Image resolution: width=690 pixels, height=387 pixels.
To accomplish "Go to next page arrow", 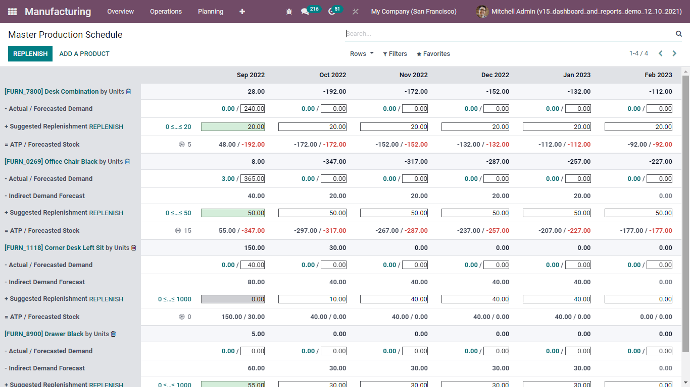I will (x=674, y=53).
